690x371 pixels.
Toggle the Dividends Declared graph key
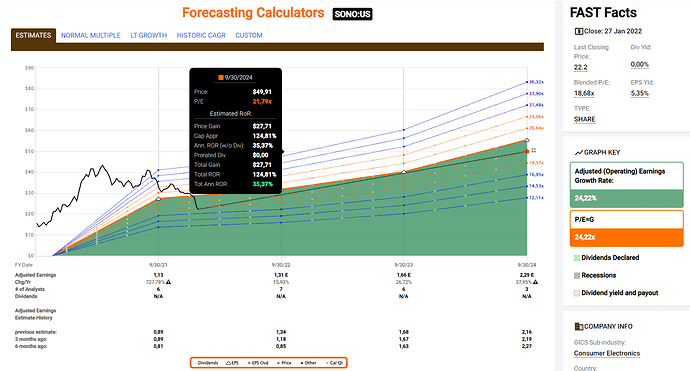tap(607, 258)
